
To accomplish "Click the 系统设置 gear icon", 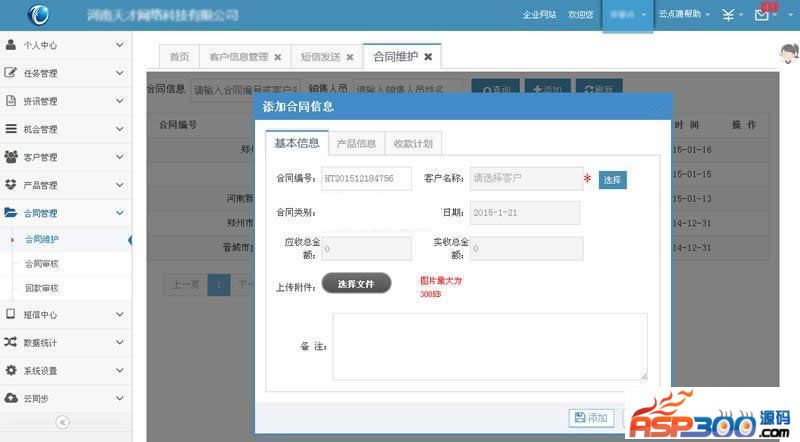I will (x=11, y=370).
